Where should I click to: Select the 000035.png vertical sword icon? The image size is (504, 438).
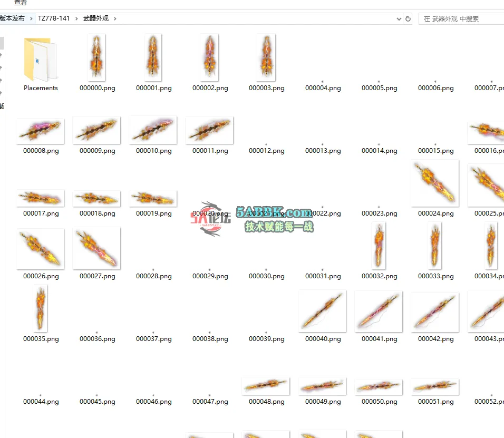click(x=40, y=308)
